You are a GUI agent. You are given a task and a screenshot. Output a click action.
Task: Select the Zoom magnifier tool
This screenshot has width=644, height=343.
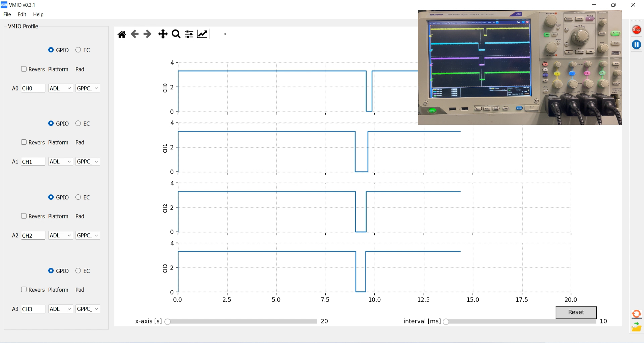(x=176, y=34)
